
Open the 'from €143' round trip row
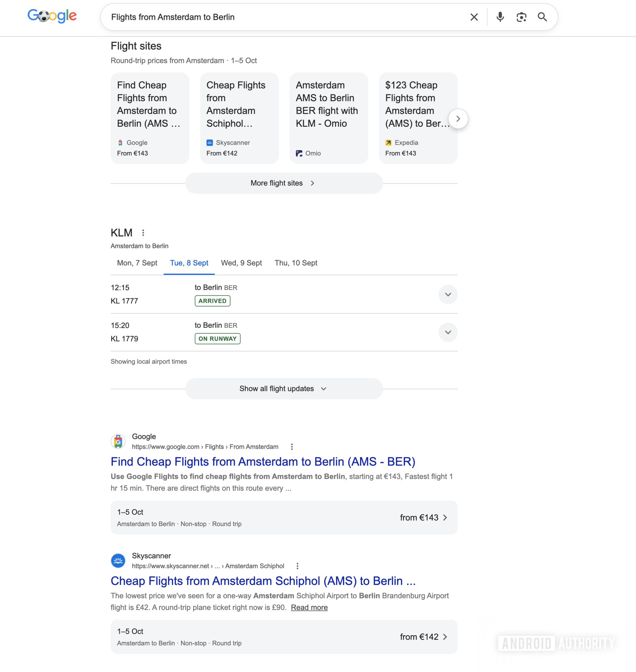pyautogui.click(x=284, y=517)
